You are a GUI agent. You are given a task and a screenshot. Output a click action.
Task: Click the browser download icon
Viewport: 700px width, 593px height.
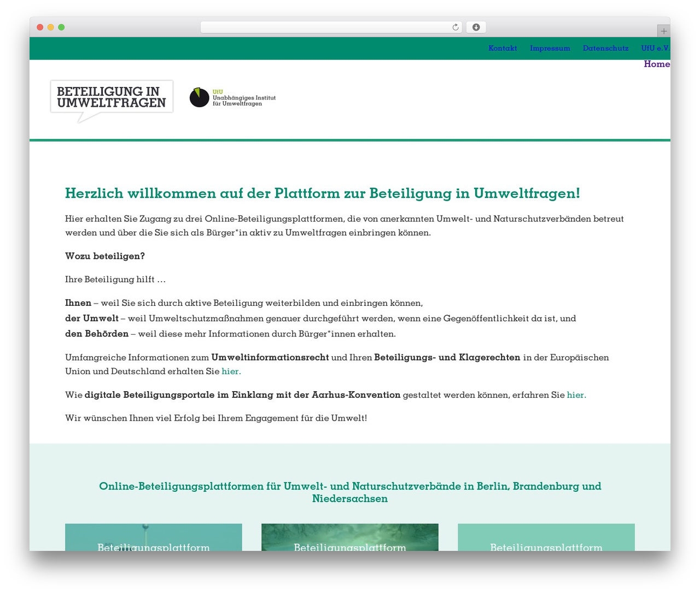476,27
